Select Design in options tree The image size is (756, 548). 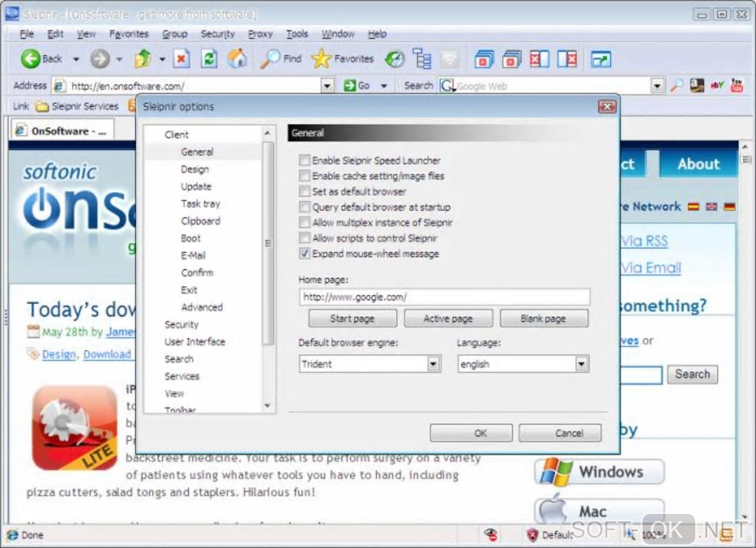point(195,169)
